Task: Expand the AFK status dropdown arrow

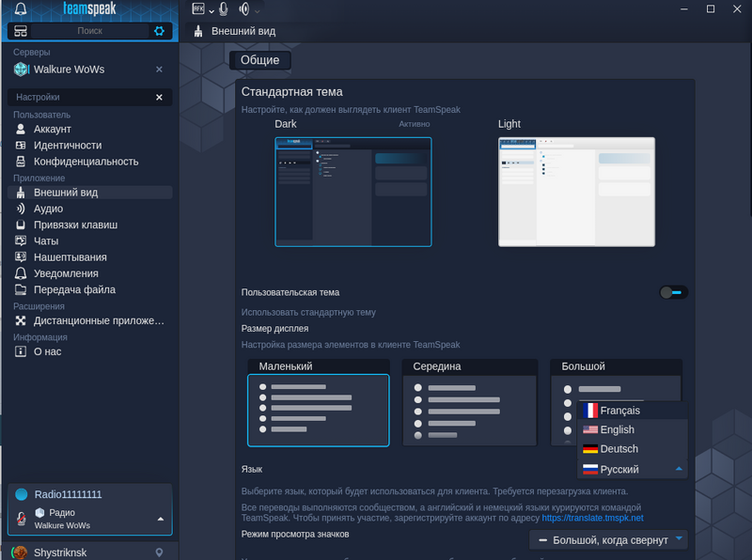Action: click(x=211, y=10)
